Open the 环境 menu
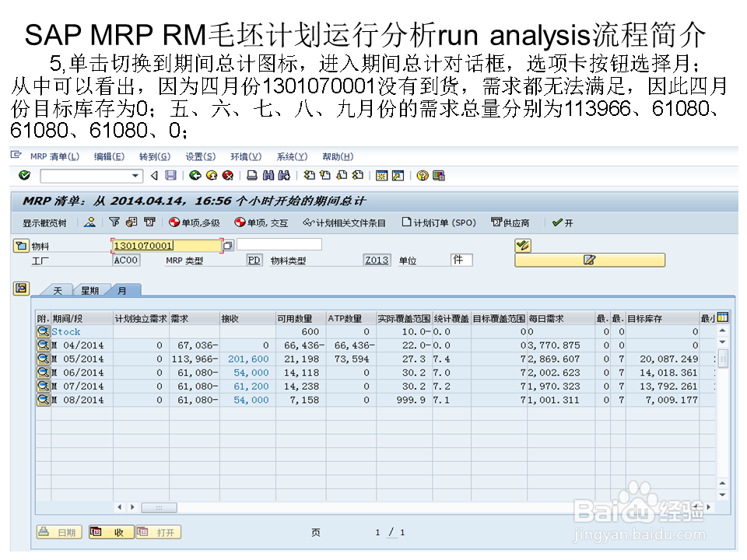747x560 pixels. click(247, 156)
